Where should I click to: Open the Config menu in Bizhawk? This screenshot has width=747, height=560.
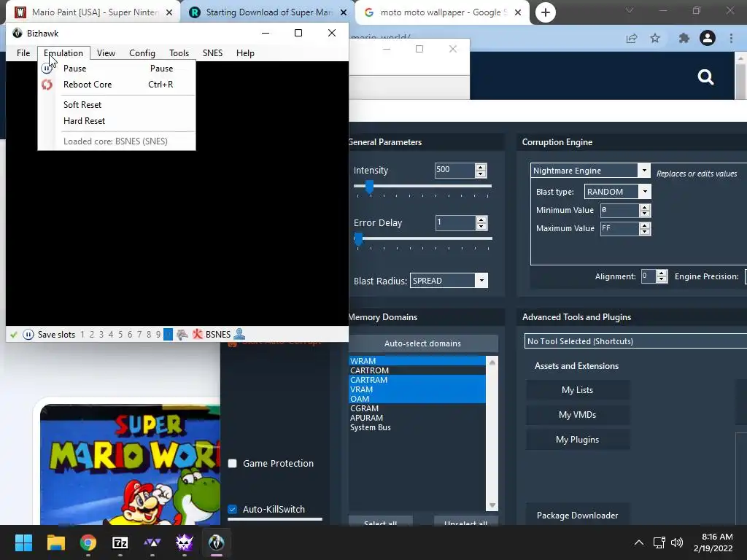pos(142,52)
